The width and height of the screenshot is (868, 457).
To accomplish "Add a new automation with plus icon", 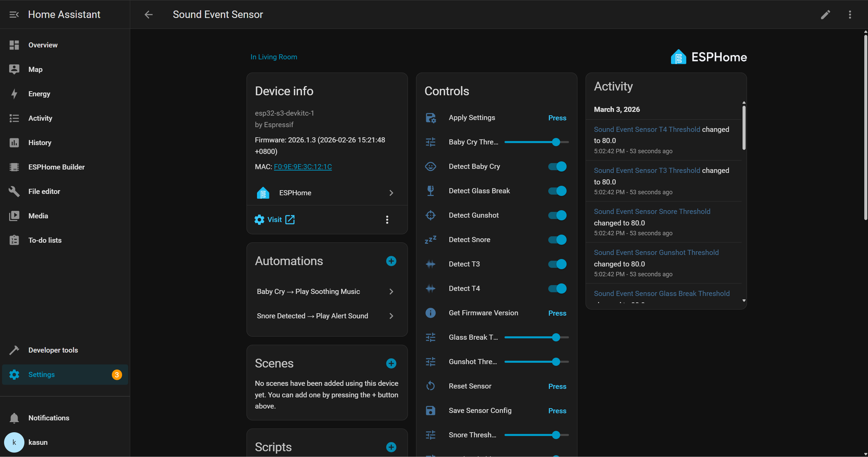I will point(391,261).
